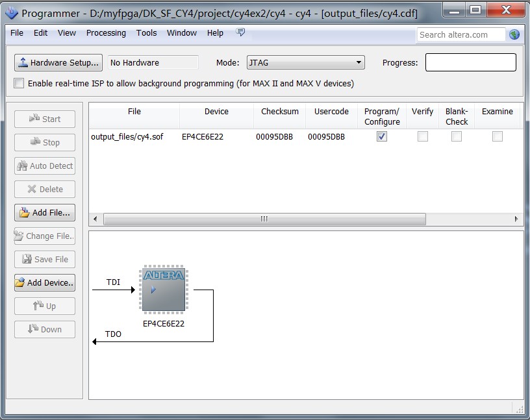530x420 pixels.
Task: Focus the Search altera.com input field
Action: (461, 35)
